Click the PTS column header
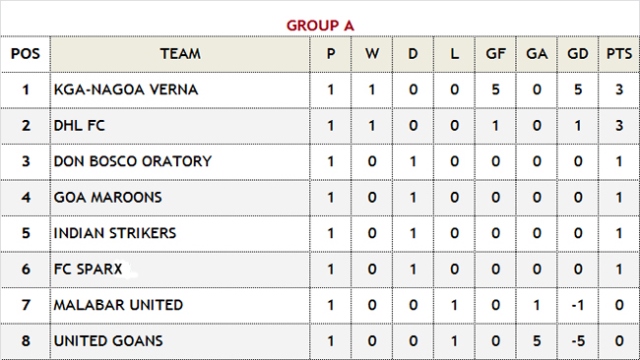Viewport: 640px width, 360px height. (619, 53)
